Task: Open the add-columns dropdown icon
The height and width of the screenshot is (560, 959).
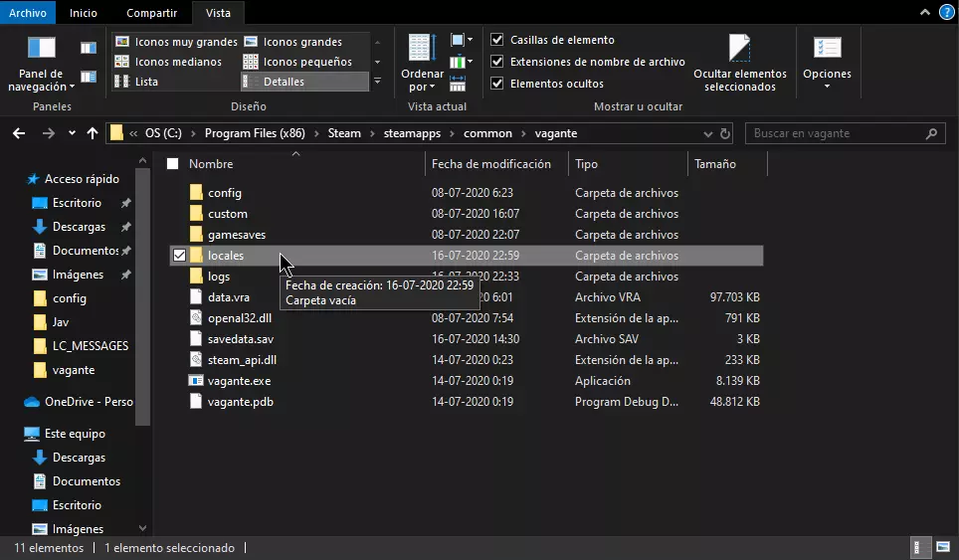Action: click(x=462, y=62)
